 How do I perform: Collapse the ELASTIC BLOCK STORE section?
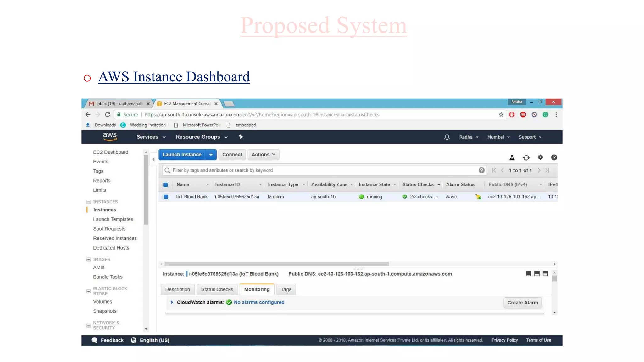coord(89,292)
